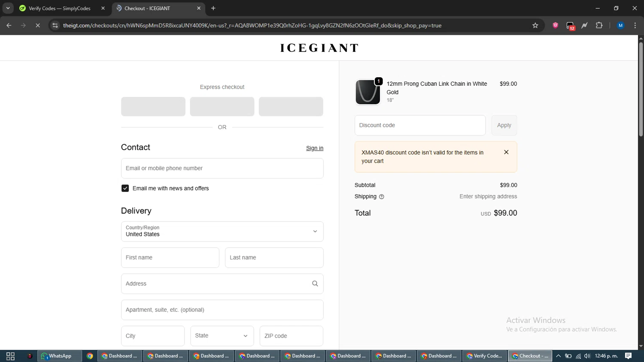
Task: Click the address bar URL
Action: click(252, 25)
